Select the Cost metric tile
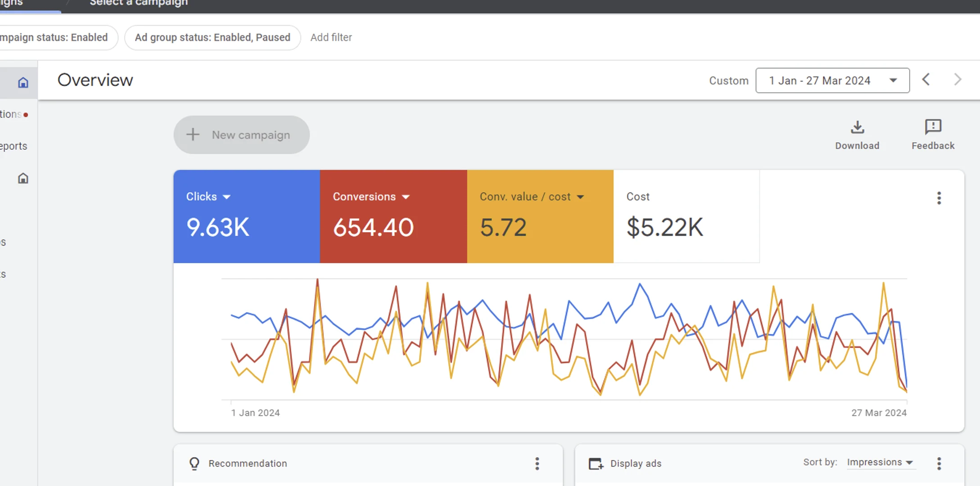 [686, 216]
